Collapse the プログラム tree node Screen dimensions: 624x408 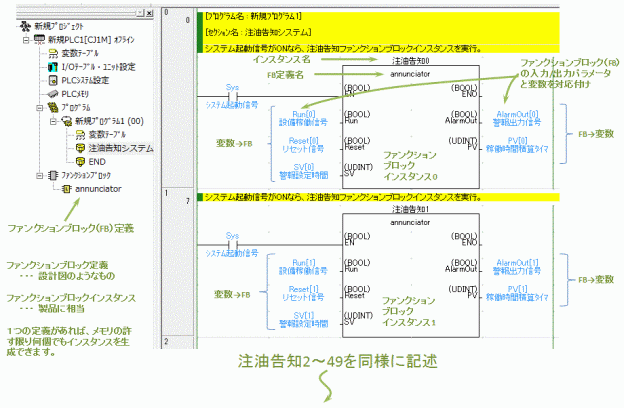(x=39, y=107)
